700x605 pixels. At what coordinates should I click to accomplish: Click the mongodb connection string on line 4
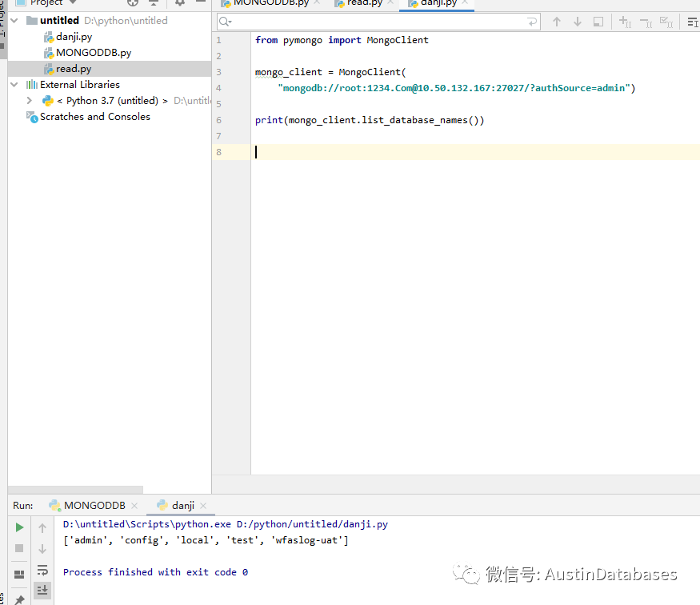pos(454,88)
